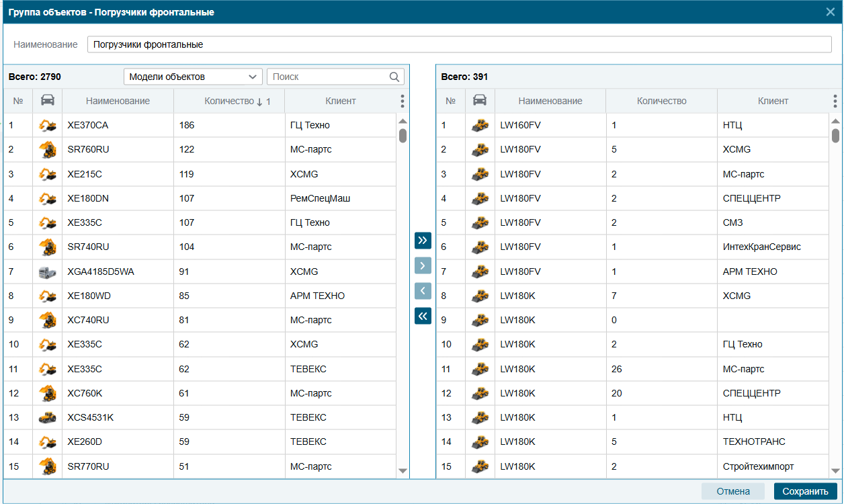844x504 pixels.
Task: Sort left table by Клиент column
Action: point(341,101)
